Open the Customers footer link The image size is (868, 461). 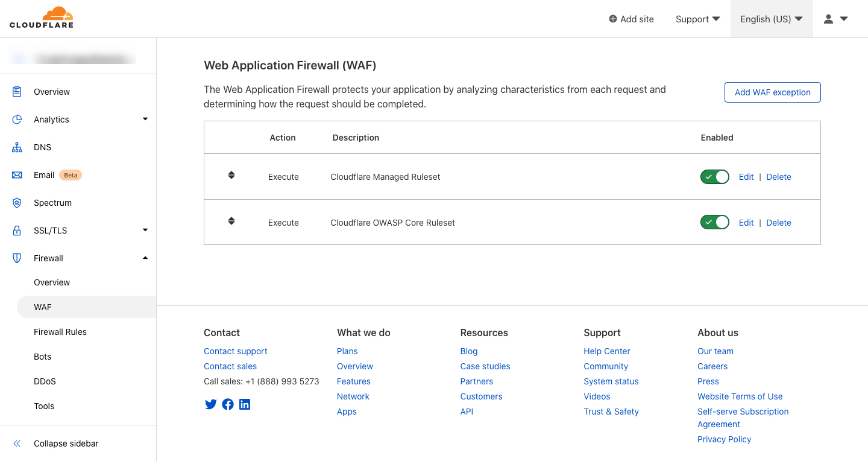coord(481,396)
